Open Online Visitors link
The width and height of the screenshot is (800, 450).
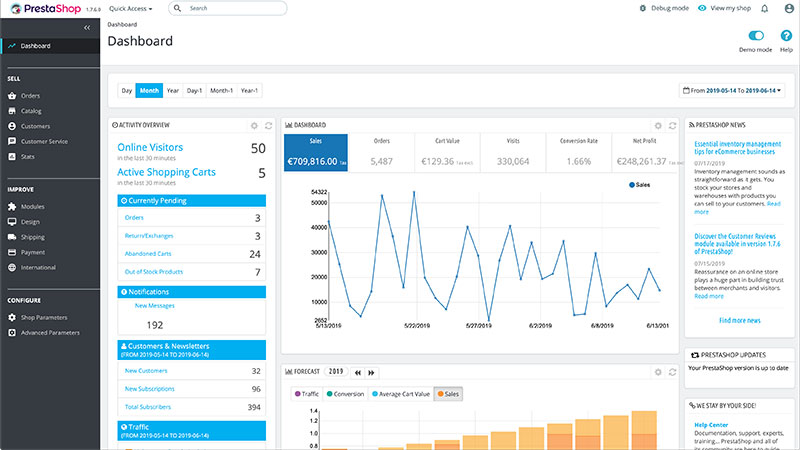coord(150,147)
